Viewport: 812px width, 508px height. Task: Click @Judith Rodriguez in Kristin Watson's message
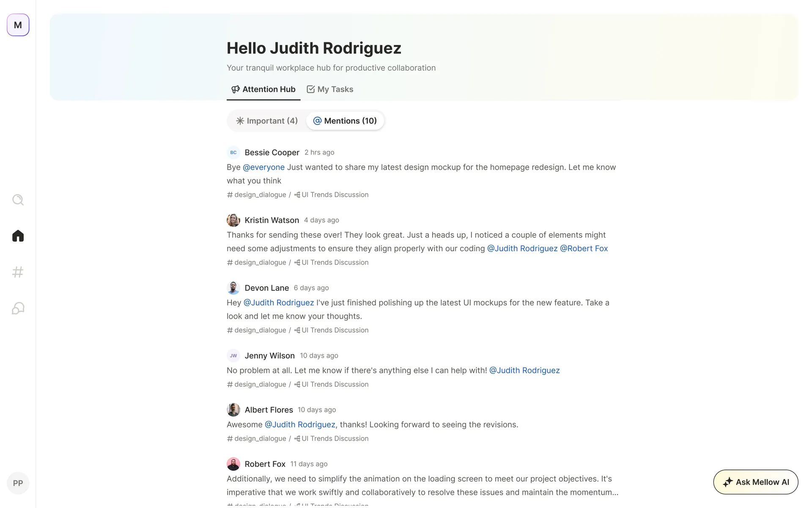click(522, 248)
